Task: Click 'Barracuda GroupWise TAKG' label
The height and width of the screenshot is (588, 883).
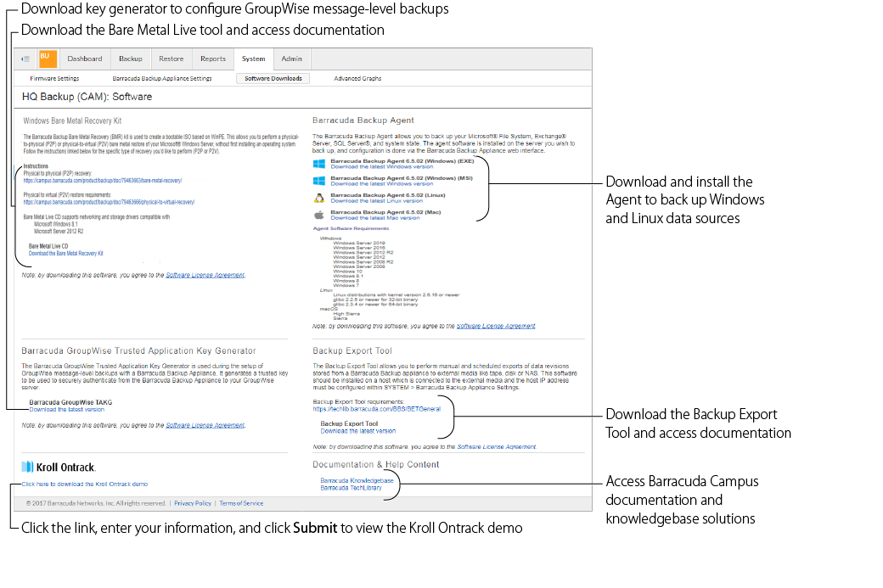Action: click(x=70, y=402)
